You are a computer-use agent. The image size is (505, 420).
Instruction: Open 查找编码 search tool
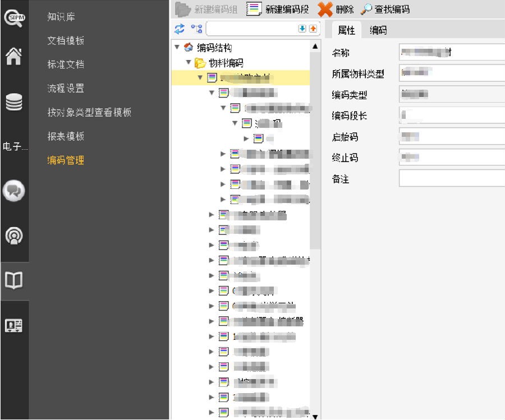(x=385, y=9)
